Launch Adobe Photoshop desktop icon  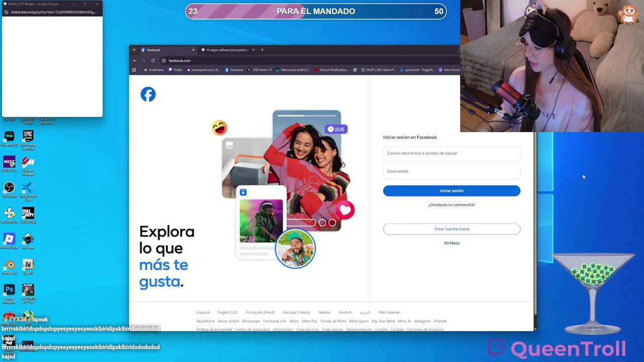point(9,294)
